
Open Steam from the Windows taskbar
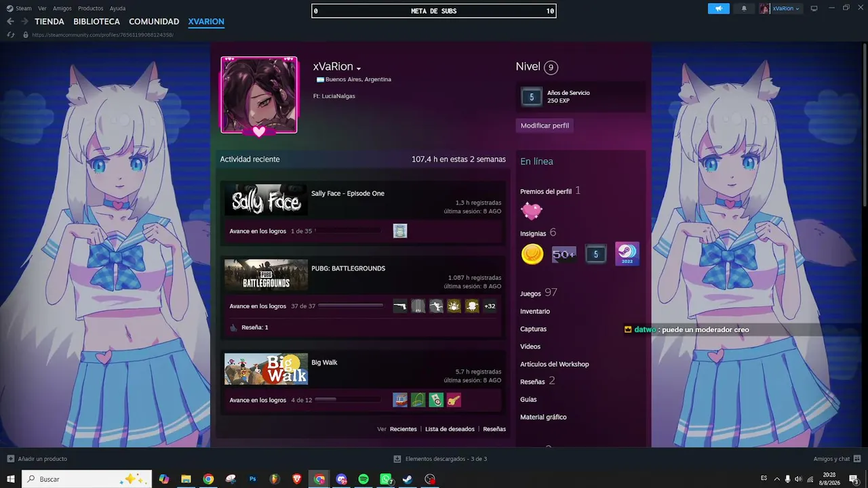pyautogui.click(x=408, y=479)
